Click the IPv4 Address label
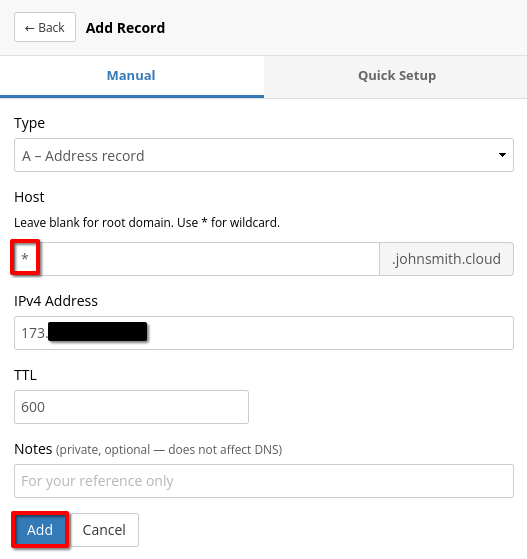Image resolution: width=527 pixels, height=559 pixels. point(56,301)
